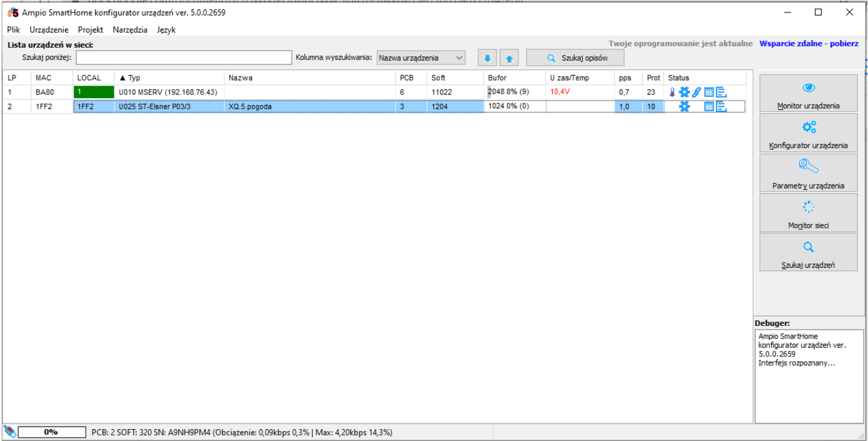This screenshot has width=868, height=441.
Task: Open the Język menu
Action: (166, 29)
